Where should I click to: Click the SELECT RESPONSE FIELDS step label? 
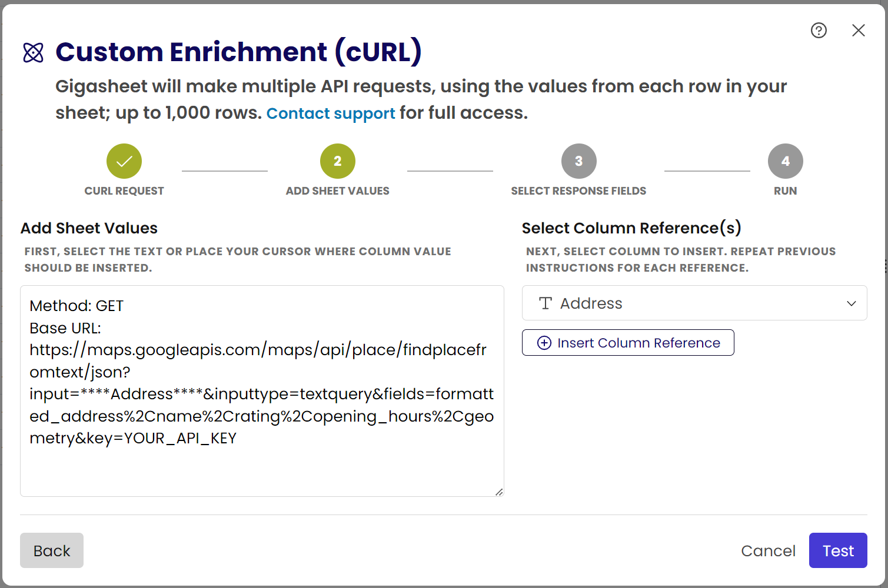[578, 191]
